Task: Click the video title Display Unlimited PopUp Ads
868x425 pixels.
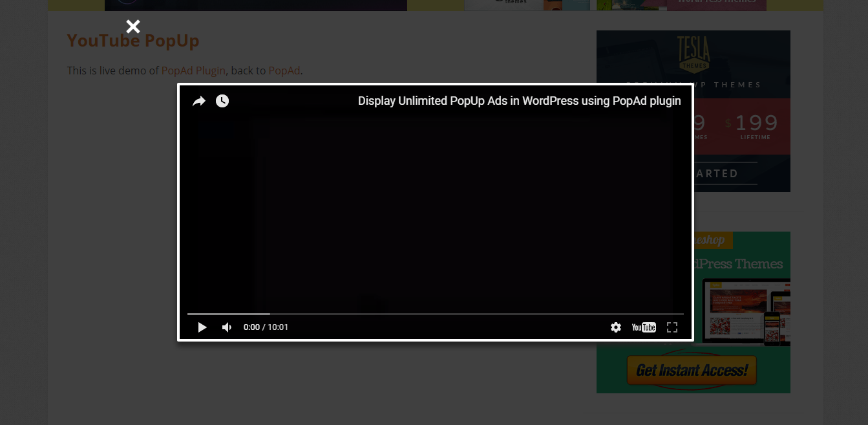Action: click(x=520, y=101)
